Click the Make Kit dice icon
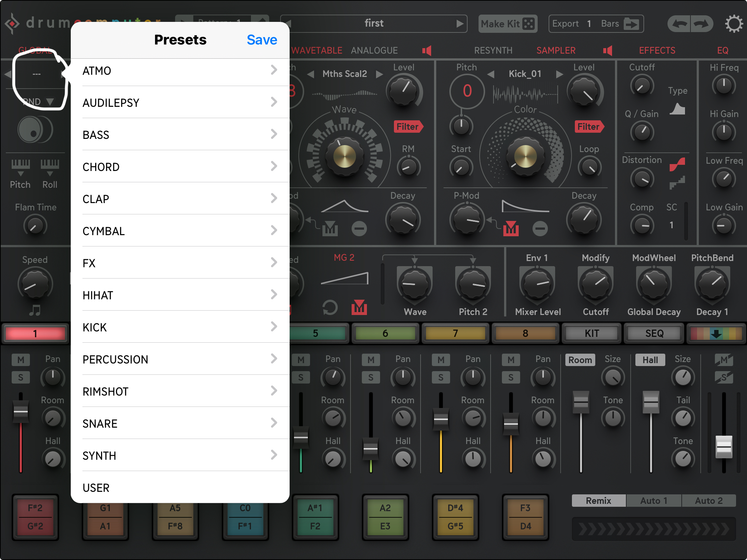This screenshot has width=747, height=560. click(529, 24)
